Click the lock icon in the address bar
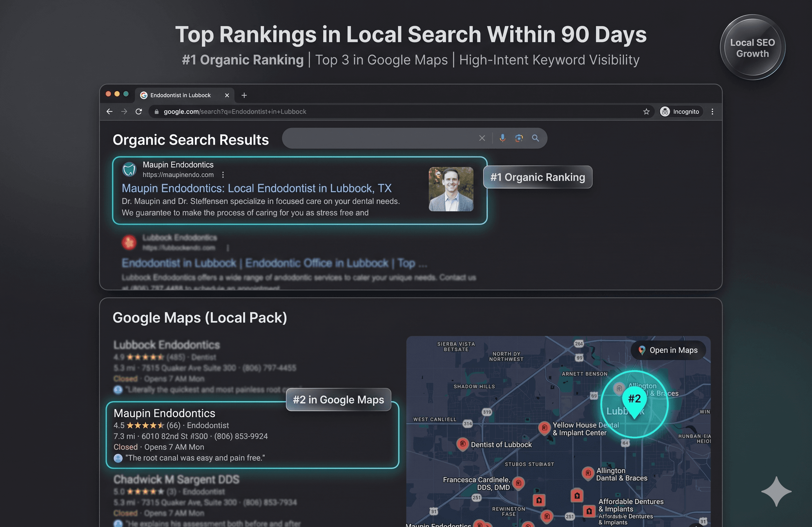Image resolution: width=812 pixels, height=527 pixels. (x=157, y=111)
